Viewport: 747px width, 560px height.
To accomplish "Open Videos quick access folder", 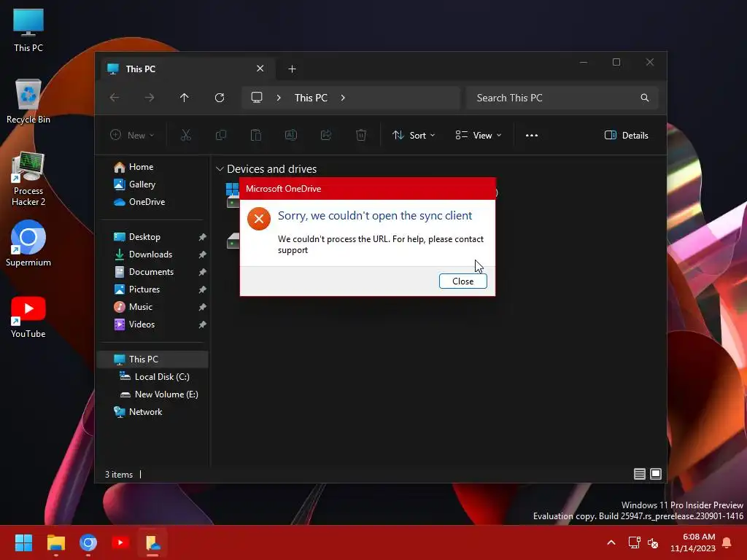I will pos(142,324).
